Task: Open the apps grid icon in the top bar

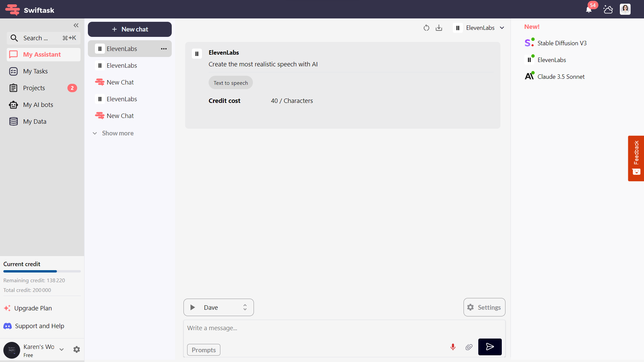Action: tap(608, 9)
